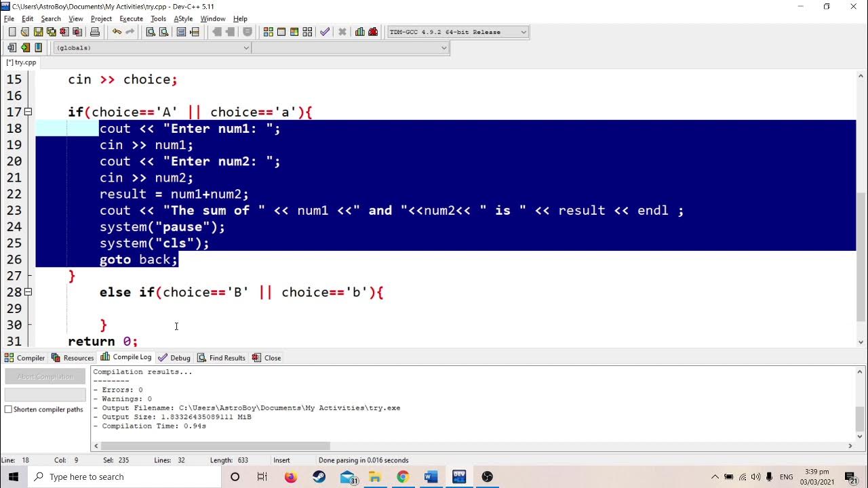Open the AStyle menu
The image size is (868, 488).
pyautogui.click(x=183, y=18)
